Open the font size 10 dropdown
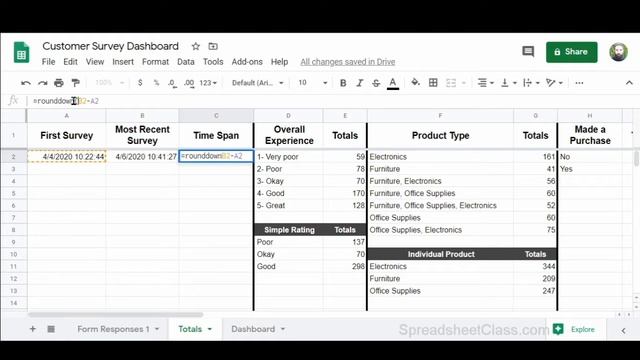Viewport: 640px width, 360px height. 313,83
